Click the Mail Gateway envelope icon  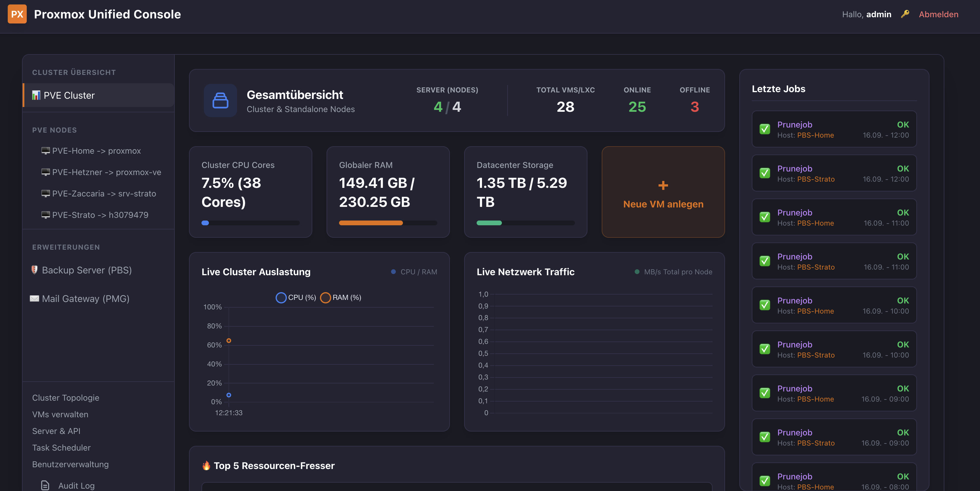tap(34, 298)
